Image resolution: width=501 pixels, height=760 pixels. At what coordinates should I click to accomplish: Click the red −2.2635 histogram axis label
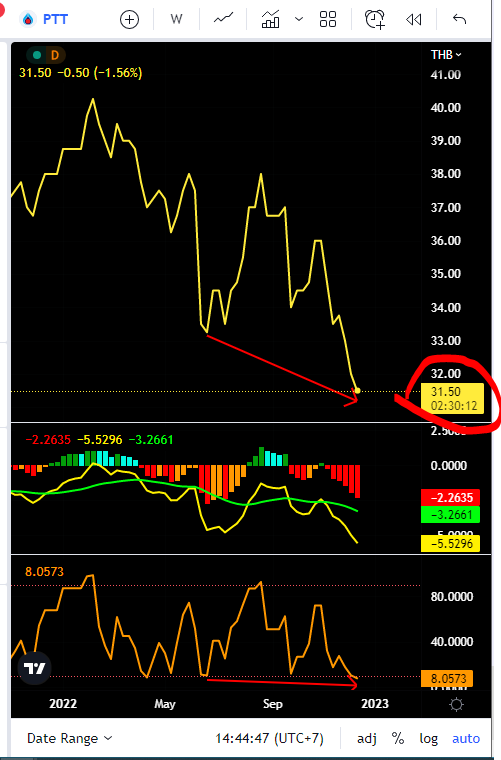tap(451, 497)
